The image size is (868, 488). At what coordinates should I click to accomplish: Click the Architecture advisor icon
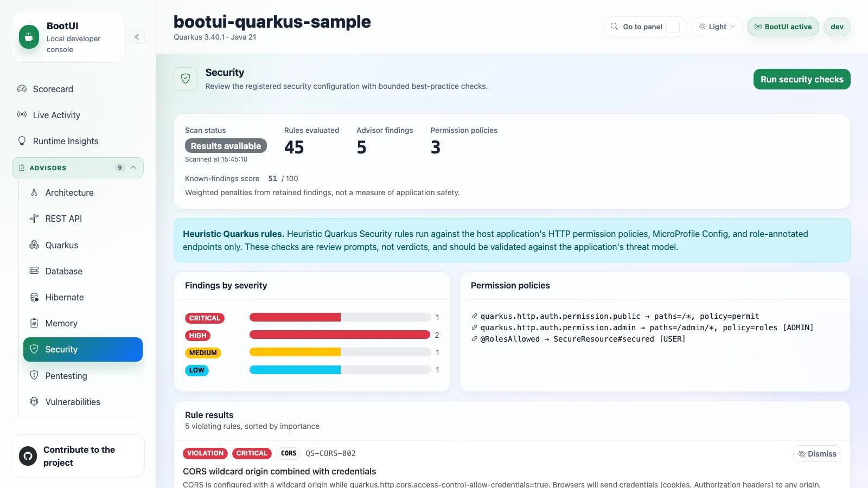(x=34, y=192)
